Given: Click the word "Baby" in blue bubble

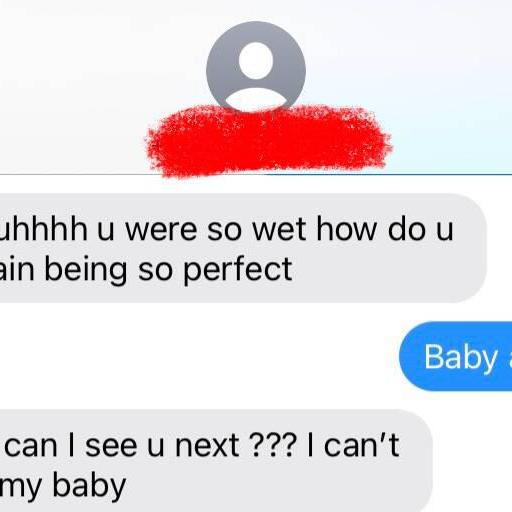Looking at the screenshot, I should (461, 358).
